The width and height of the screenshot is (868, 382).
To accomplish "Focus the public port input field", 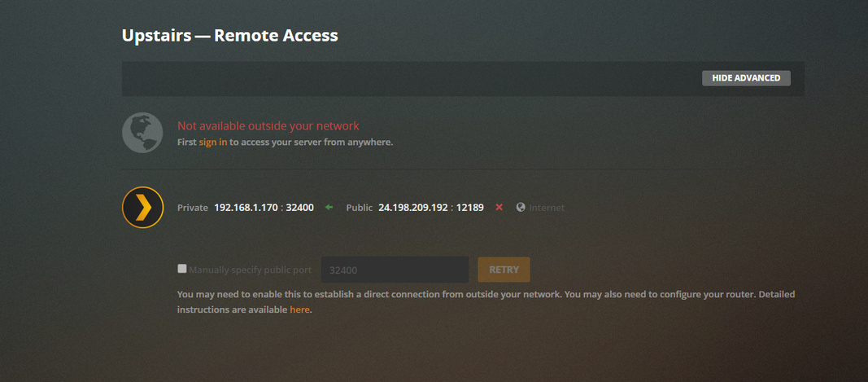I will pyautogui.click(x=395, y=270).
